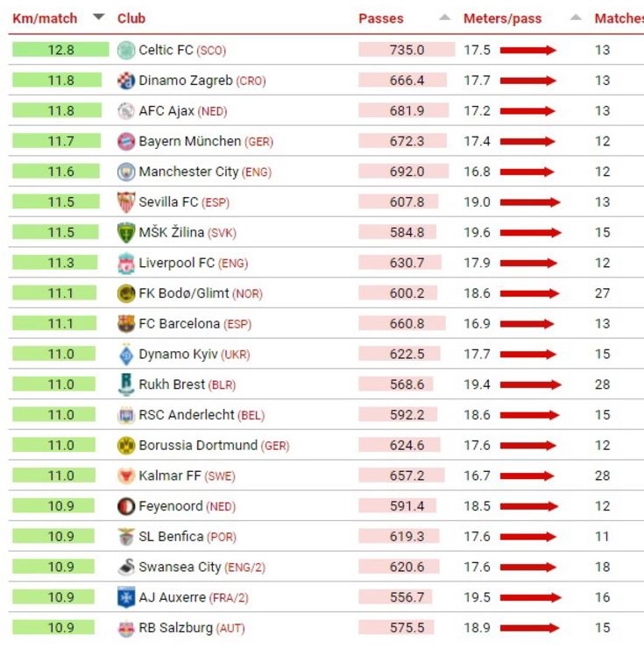
Task: Click the Borussia Dortmund logo
Action: (x=126, y=446)
